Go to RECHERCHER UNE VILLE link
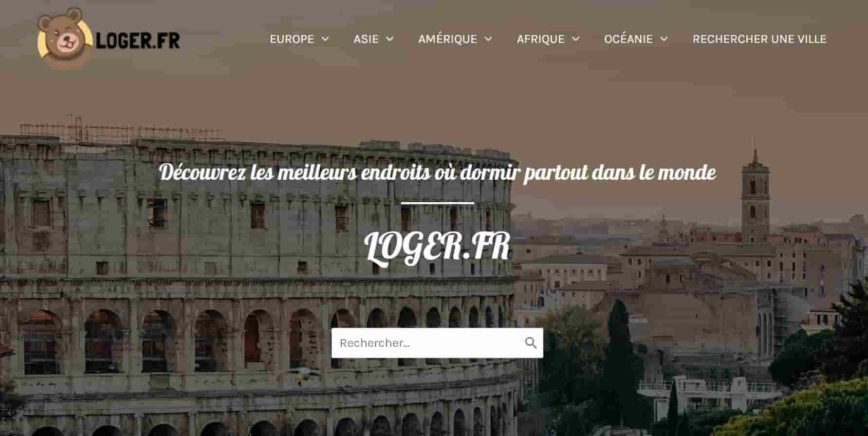This screenshot has height=436, width=868. click(759, 39)
